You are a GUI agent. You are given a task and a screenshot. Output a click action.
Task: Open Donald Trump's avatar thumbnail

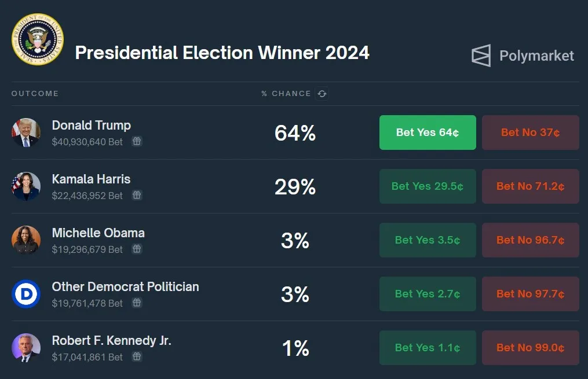point(26,133)
